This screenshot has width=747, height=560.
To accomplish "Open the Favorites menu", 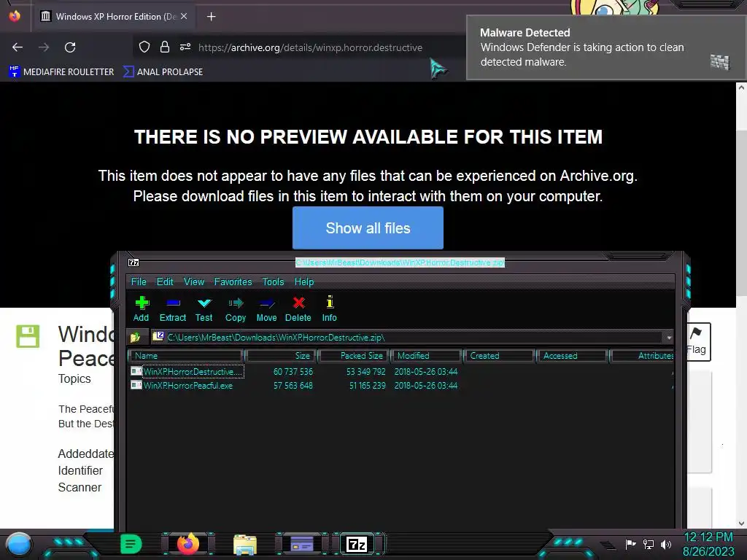I will coord(233,282).
